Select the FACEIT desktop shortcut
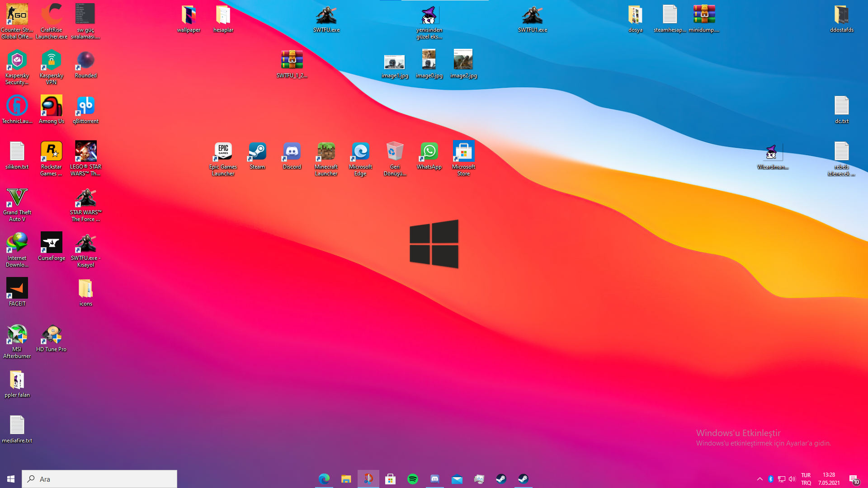 (17, 292)
